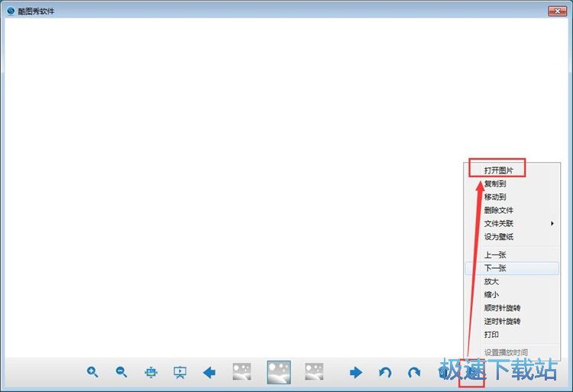Click the fit-to-window icon in toolbar
573x392 pixels.
click(x=151, y=373)
